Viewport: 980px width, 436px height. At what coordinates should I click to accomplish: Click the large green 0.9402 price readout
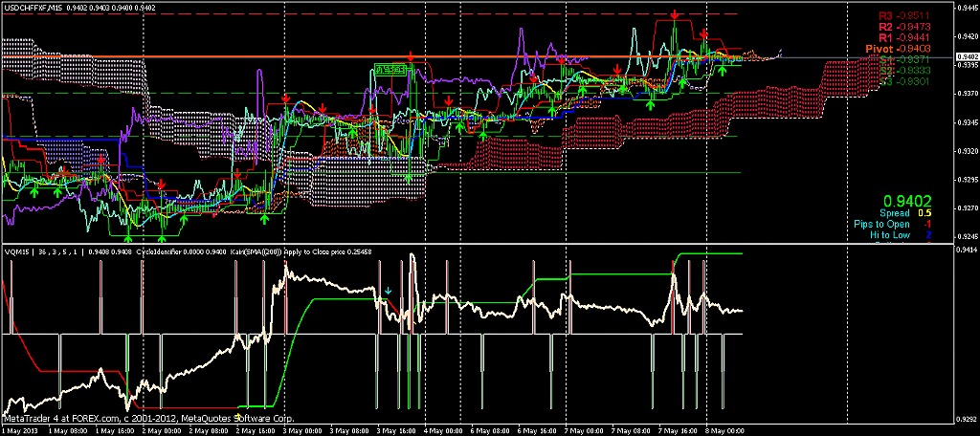(908, 202)
